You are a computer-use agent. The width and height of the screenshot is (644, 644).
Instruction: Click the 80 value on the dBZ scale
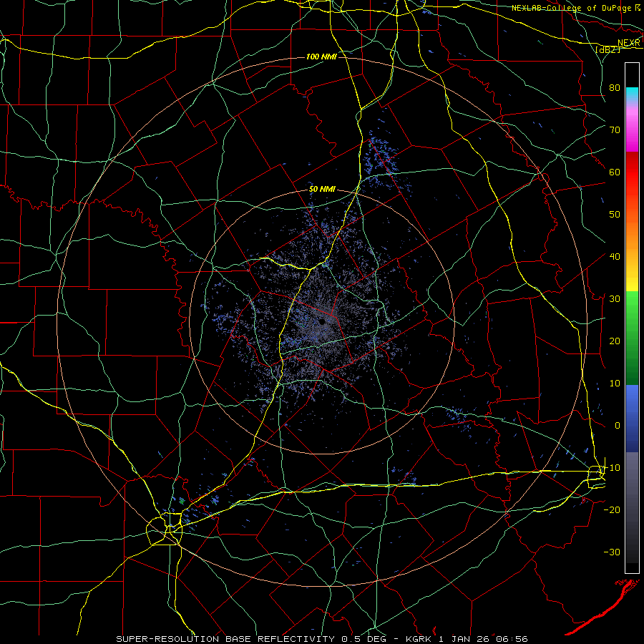(x=615, y=88)
